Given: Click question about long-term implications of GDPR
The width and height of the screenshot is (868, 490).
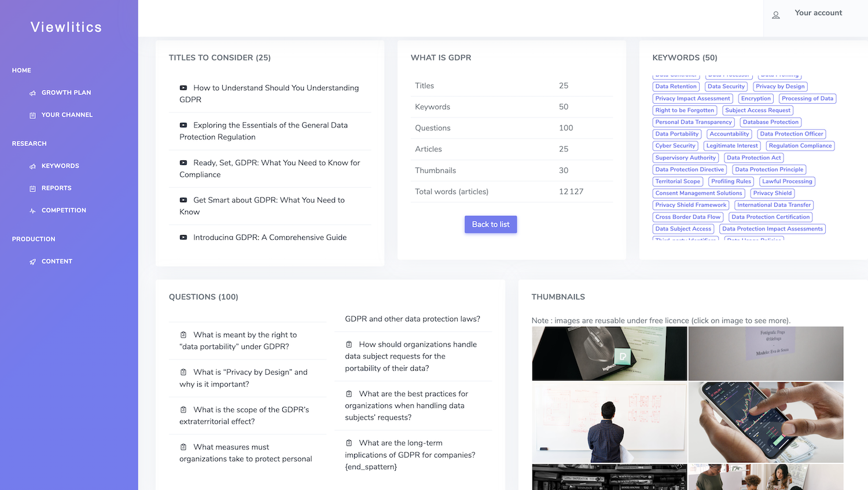Looking at the screenshot, I should coord(410,455).
